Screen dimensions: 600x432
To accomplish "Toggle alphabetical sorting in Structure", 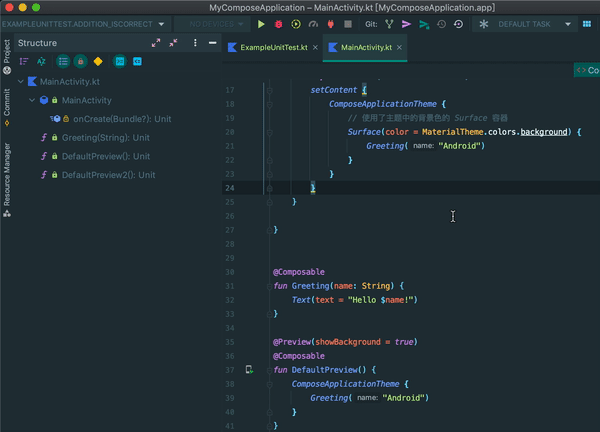I will click(x=41, y=61).
